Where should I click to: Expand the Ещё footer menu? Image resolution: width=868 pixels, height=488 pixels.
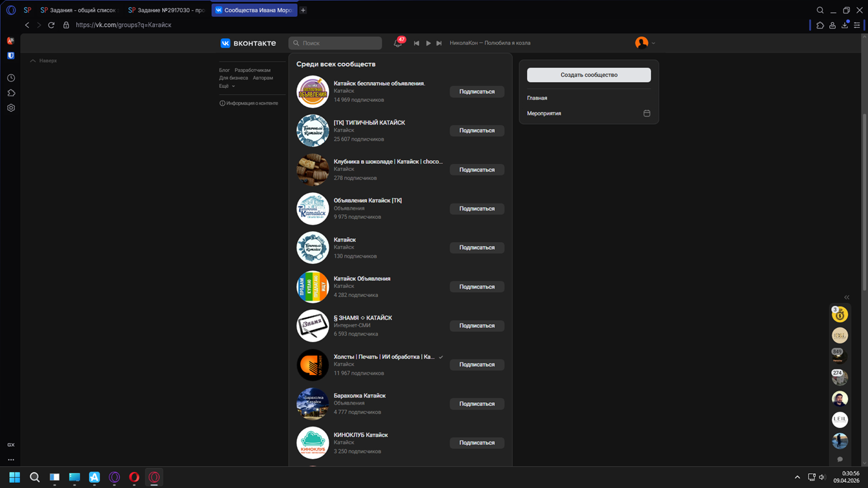[227, 86]
